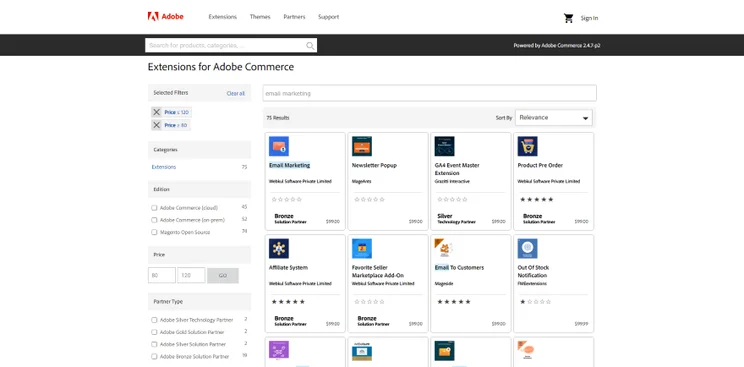
Task: Click the Bronze badge on Affiliate System
Action: 290,321
